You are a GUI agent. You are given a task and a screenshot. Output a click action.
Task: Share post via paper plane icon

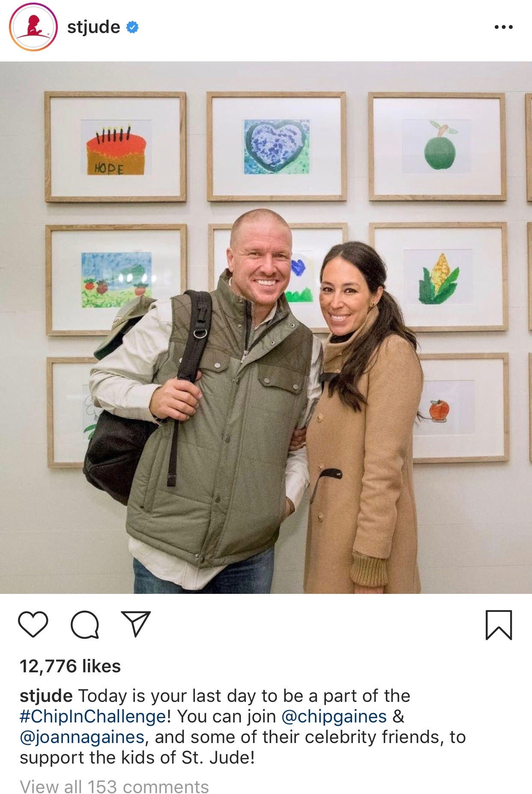[136, 623]
